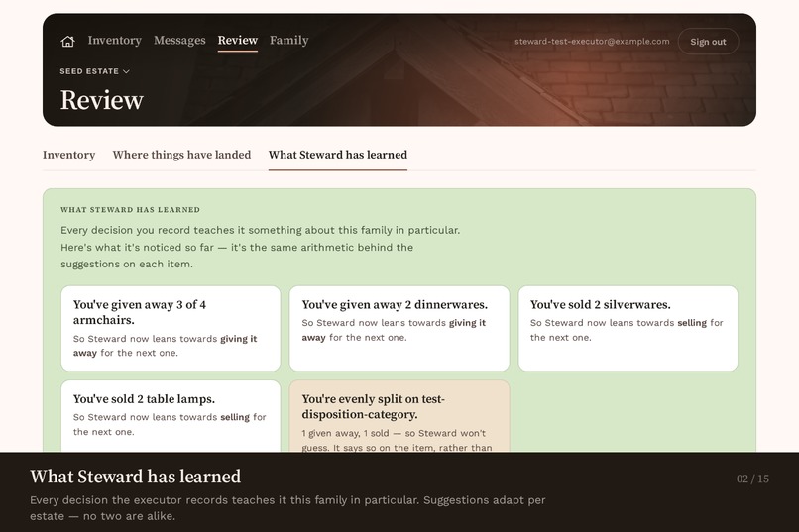The height and width of the screenshot is (532, 799).
Task: Open the Inventory nav item
Action: click(115, 41)
